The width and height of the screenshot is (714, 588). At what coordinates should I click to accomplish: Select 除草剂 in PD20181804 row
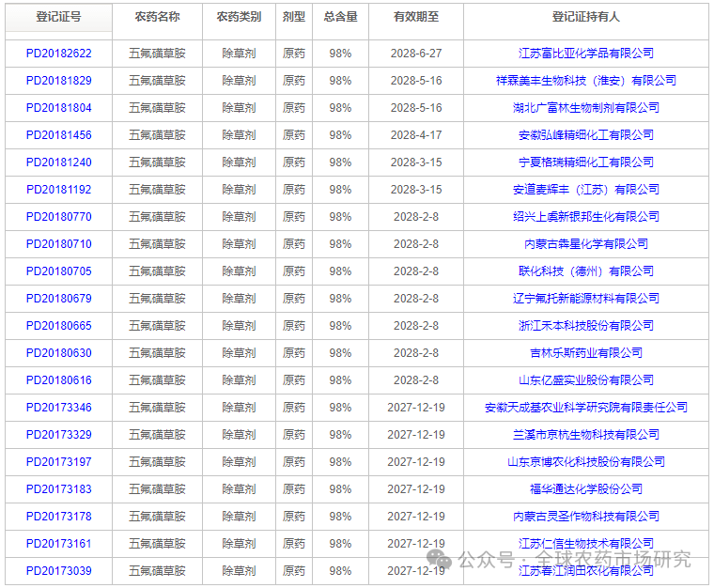pos(239,108)
